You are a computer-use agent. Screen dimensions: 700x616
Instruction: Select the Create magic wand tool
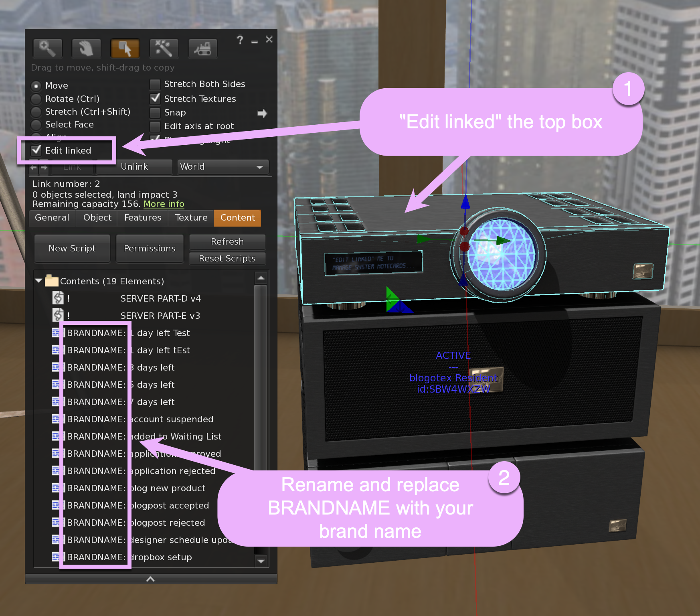pyautogui.click(x=164, y=48)
